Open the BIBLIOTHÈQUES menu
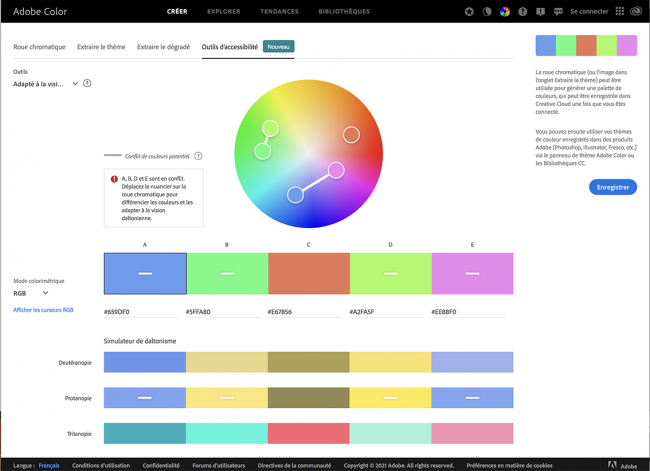650x471 pixels. 344,12
